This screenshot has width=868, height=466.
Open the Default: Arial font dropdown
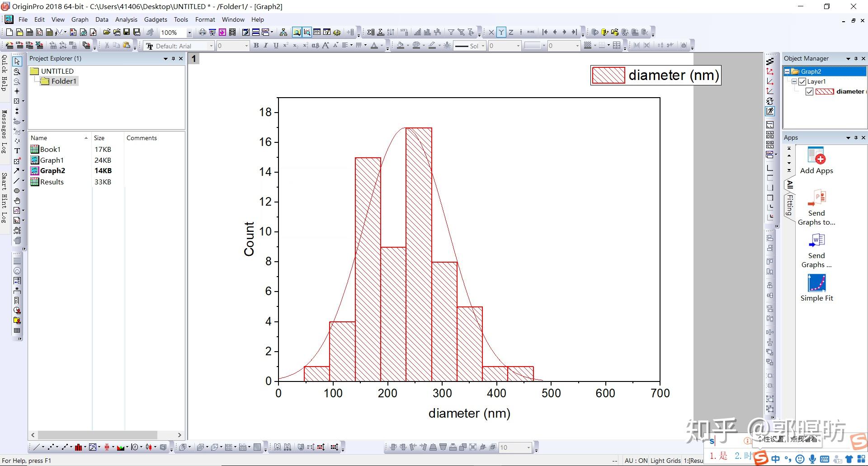click(x=211, y=46)
